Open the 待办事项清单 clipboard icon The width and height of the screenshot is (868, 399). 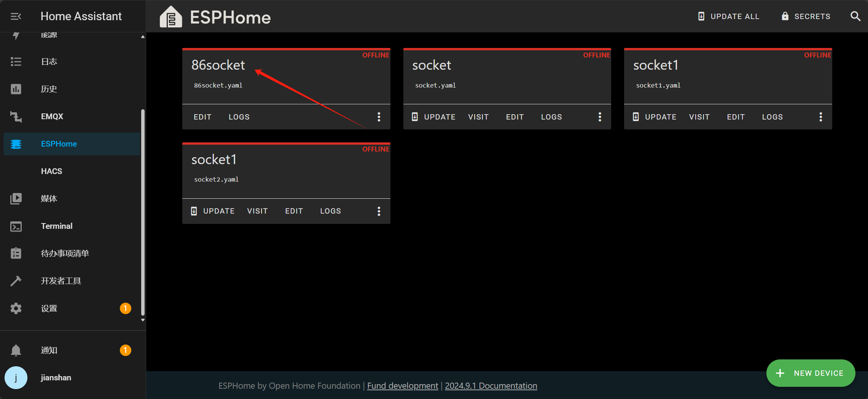click(16, 254)
